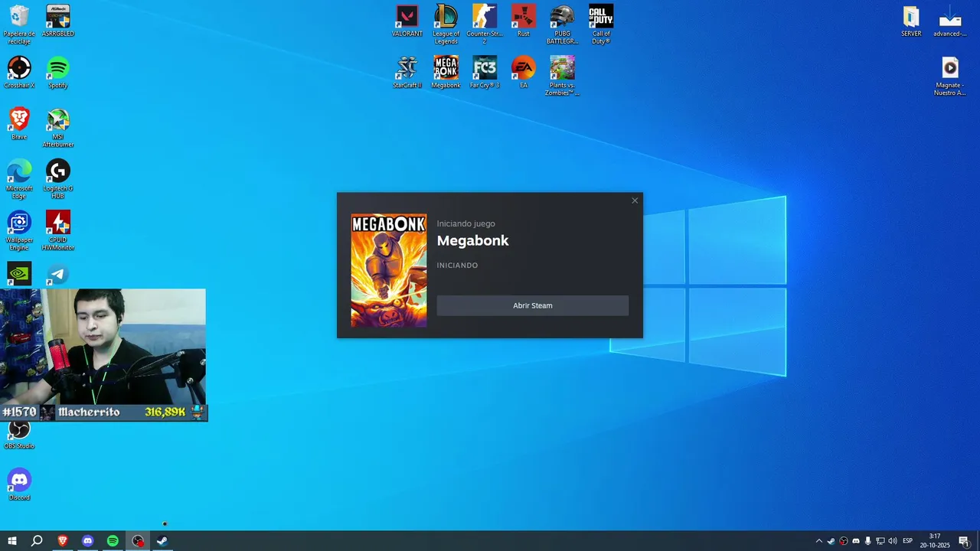The height and width of the screenshot is (551, 980).
Task: Open the EA app desktop icon
Action: pos(524,73)
